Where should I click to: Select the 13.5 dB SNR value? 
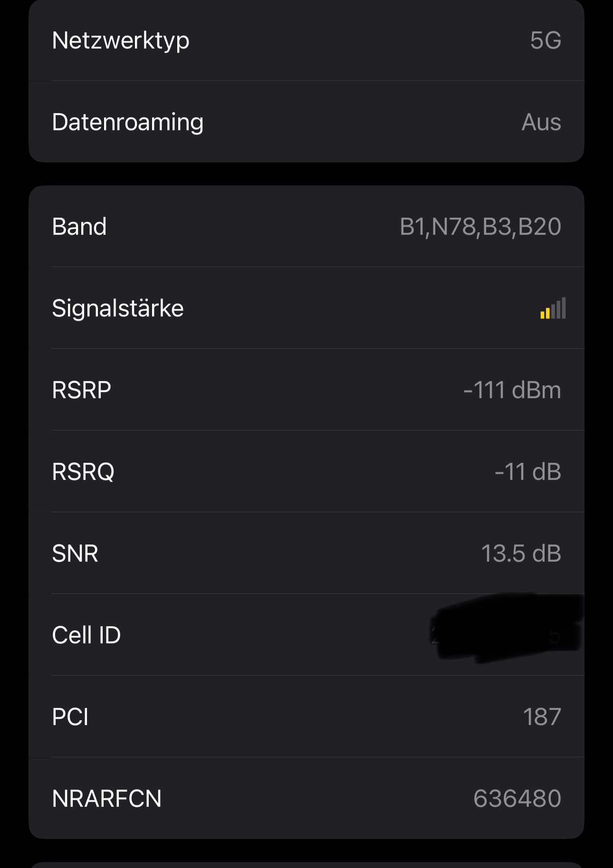pyautogui.click(x=521, y=553)
